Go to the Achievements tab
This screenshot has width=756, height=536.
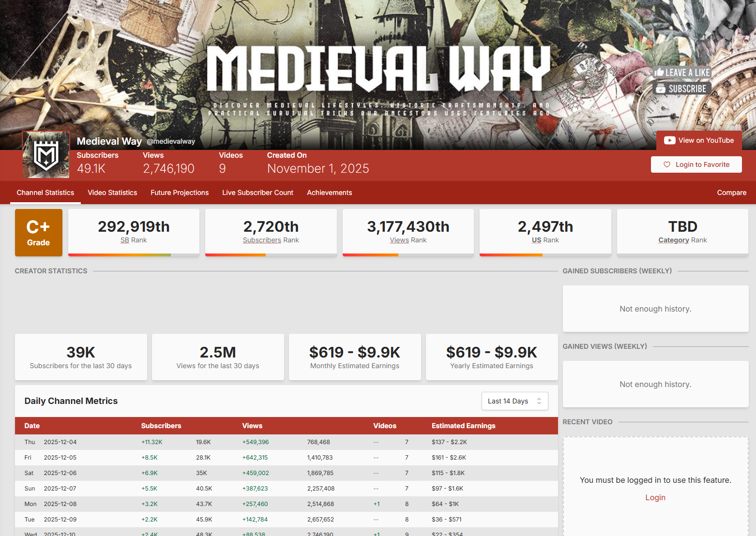(x=329, y=193)
